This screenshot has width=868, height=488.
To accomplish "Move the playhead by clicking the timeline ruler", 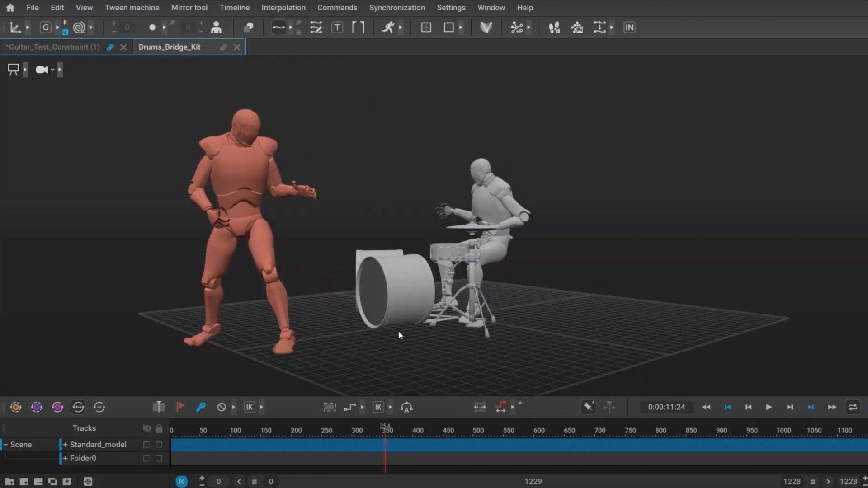I will pos(316,430).
